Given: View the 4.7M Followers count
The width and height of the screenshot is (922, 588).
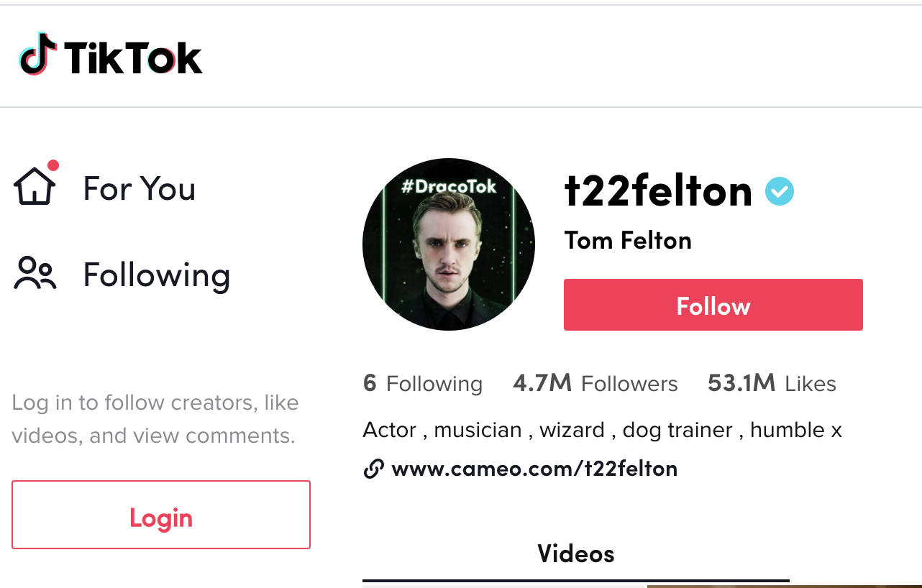Looking at the screenshot, I should coord(595,384).
